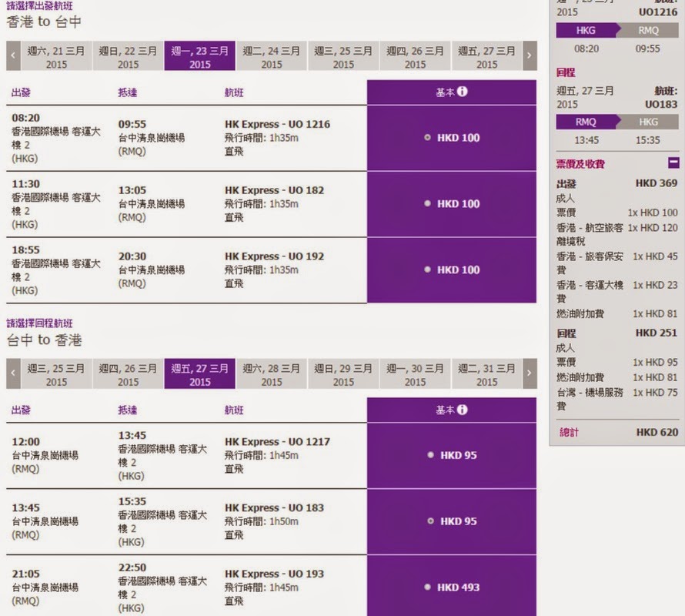
Task: Switch outbound date to 週二, 24 三月
Action: (x=272, y=57)
